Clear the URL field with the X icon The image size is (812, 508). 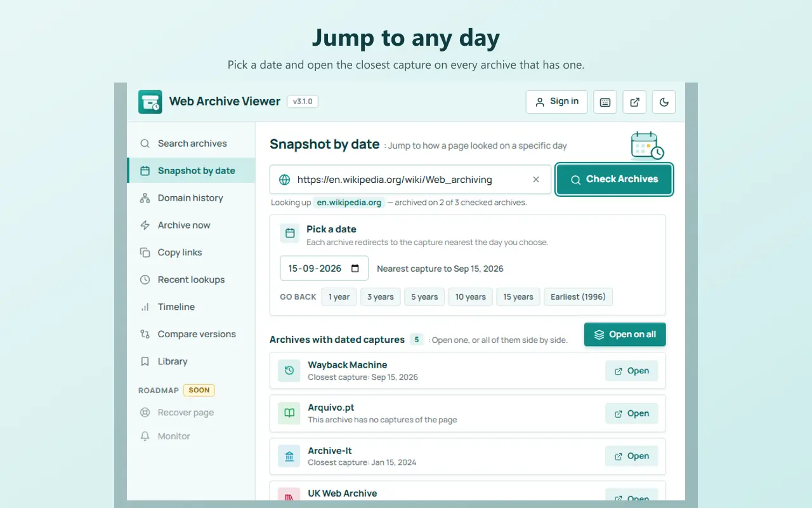pos(536,180)
